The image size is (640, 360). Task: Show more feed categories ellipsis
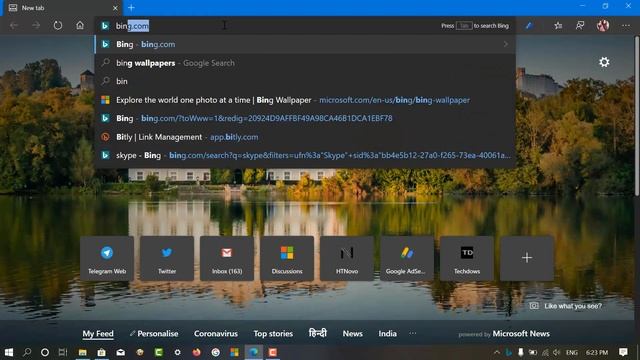click(x=413, y=333)
